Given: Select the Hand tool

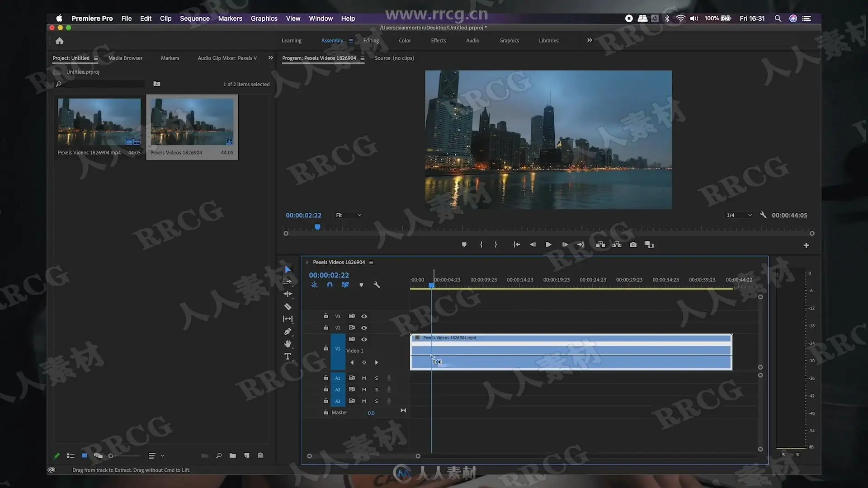Looking at the screenshot, I should 288,344.
